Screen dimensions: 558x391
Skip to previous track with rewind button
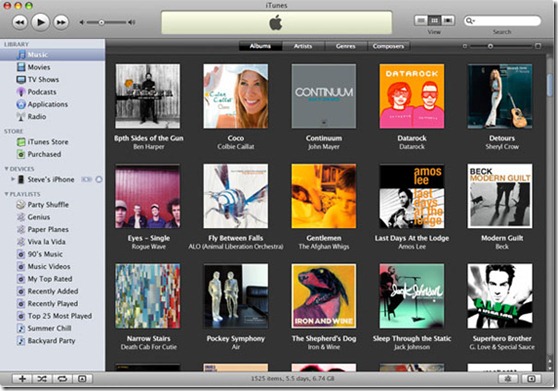(20, 22)
